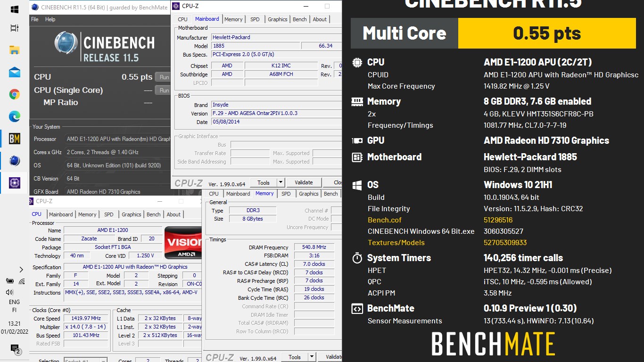Select Bench tab in CPU-Z Mainboard window
644x362 pixels.
coord(300,19)
